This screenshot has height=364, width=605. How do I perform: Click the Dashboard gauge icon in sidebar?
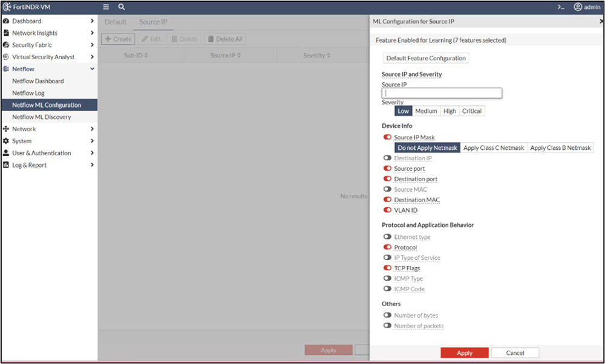6,21
